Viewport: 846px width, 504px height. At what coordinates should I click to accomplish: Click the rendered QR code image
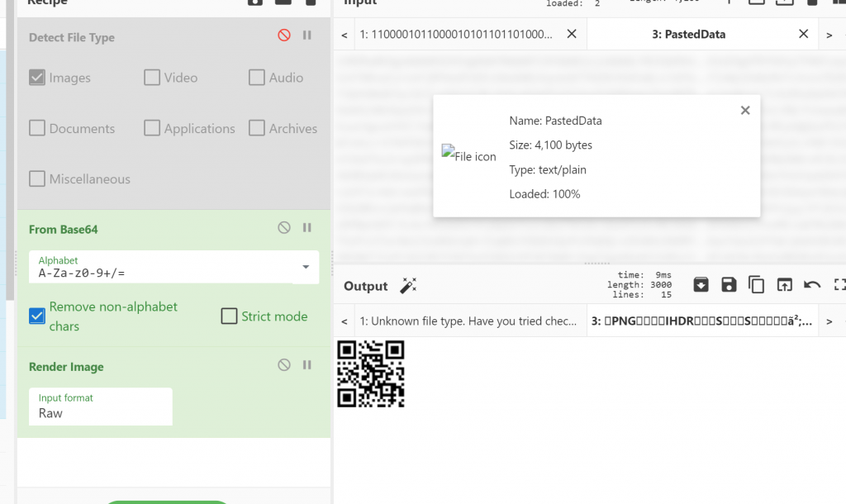tap(371, 374)
